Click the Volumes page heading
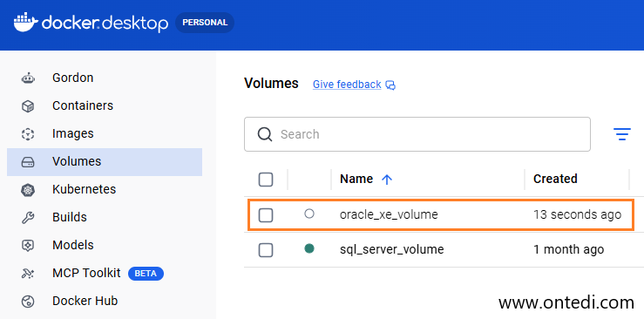Viewport: 644px width, 319px height. coord(271,84)
